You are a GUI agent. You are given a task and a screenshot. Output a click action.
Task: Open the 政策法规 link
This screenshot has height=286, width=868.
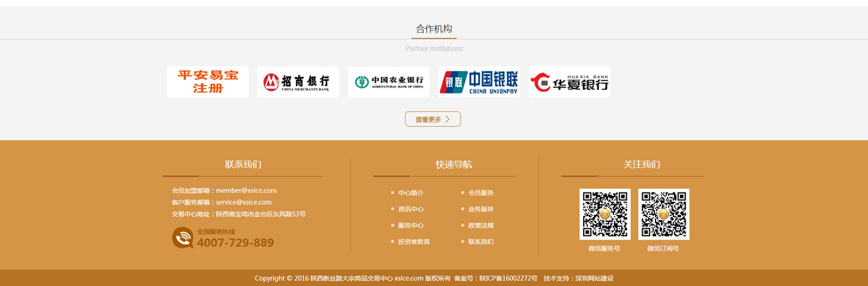pyautogui.click(x=480, y=225)
